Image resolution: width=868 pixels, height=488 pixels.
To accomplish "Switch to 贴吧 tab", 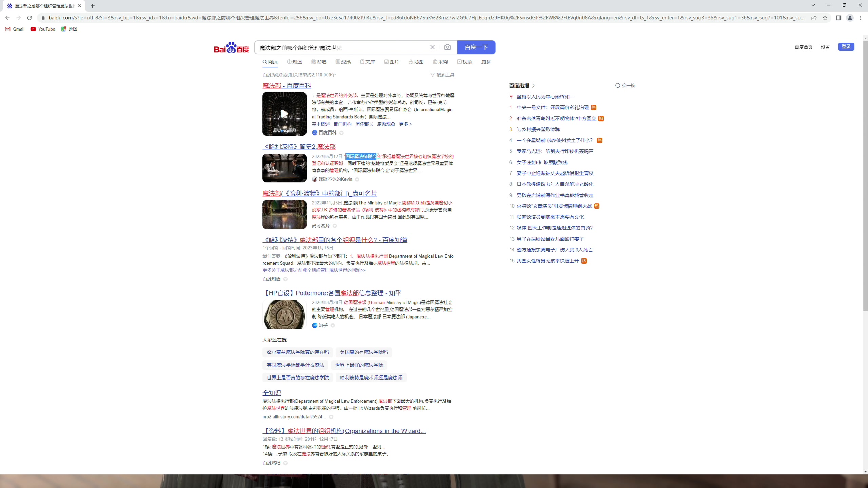I will tap(319, 62).
